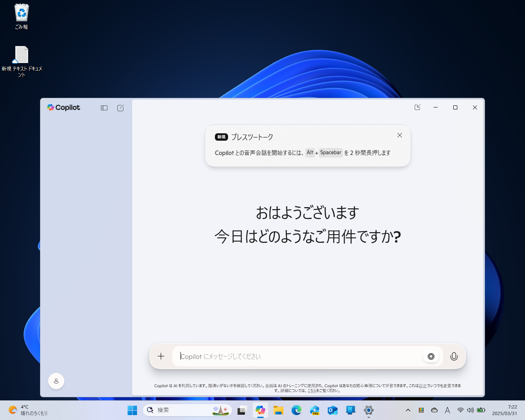Start voice input with the microphone icon
The width and height of the screenshot is (525, 420).
[x=454, y=356]
